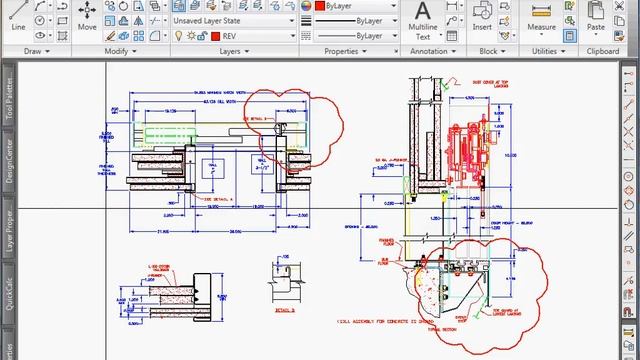Select the Copy objects tool in Modify
640x360 pixels.
coord(110,6)
